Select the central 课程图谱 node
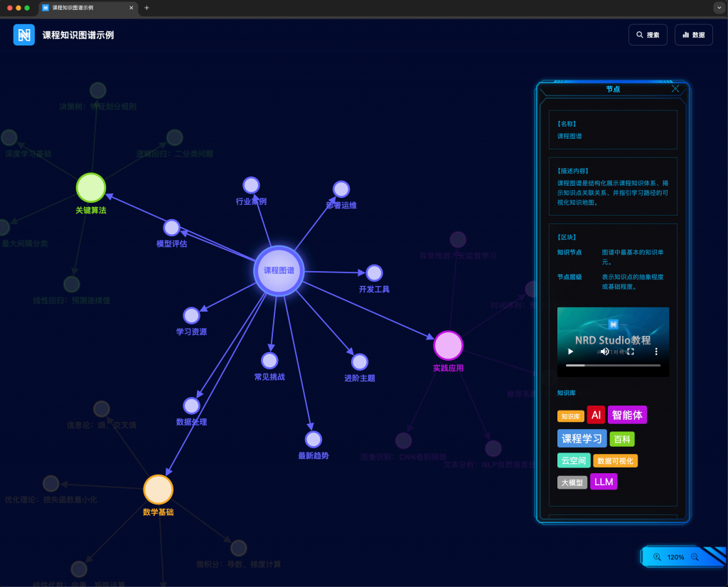728x587 pixels. point(279,270)
